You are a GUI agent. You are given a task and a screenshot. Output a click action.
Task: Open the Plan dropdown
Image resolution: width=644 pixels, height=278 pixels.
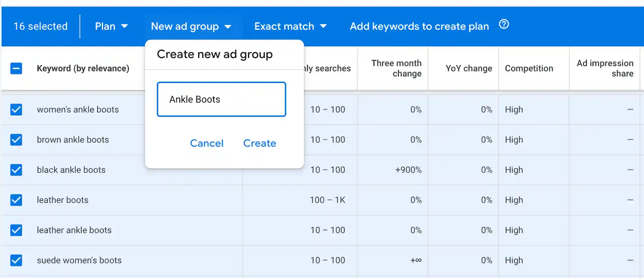[111, 27]
